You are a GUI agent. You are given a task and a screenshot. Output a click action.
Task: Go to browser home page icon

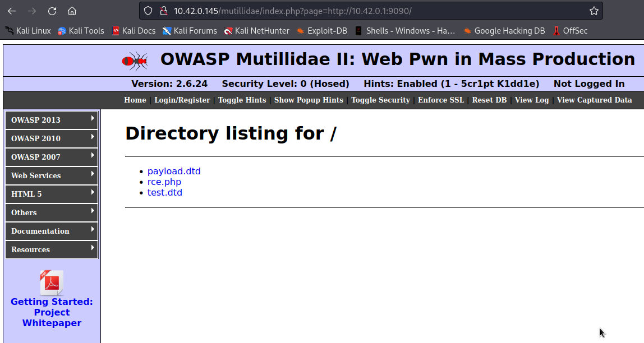(x=72, y=11)
